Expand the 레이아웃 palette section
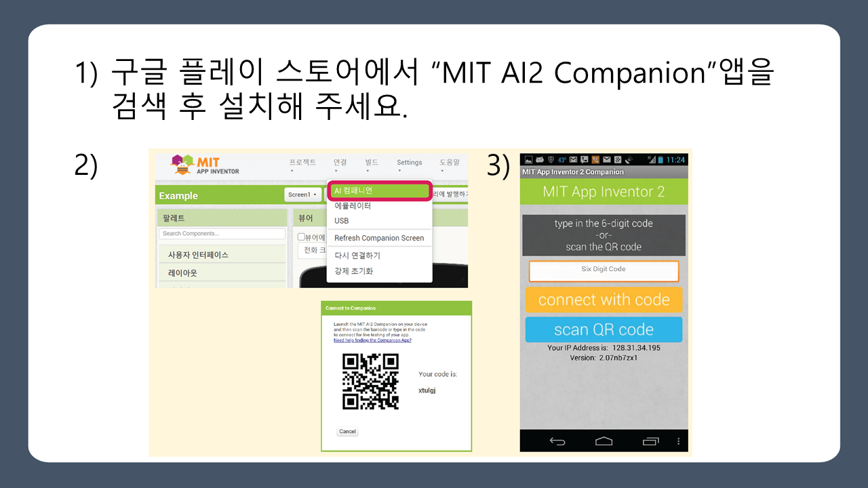 coord(222,273)
